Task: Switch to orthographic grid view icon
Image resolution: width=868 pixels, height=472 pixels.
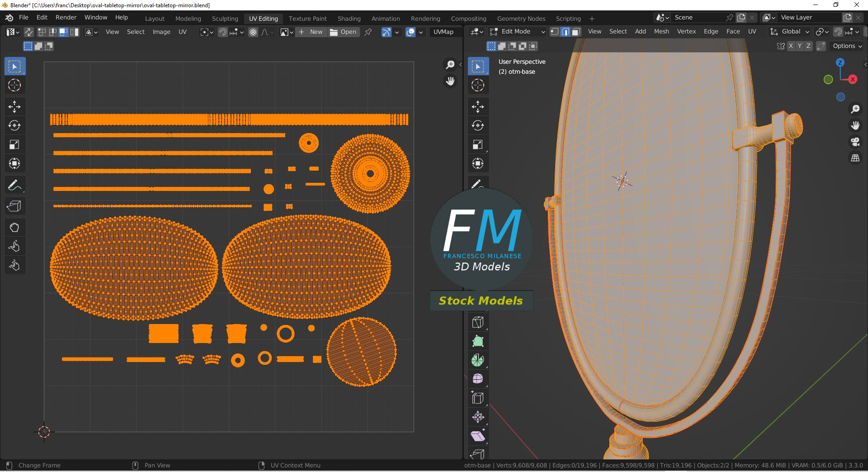Action: coord(855,158)
